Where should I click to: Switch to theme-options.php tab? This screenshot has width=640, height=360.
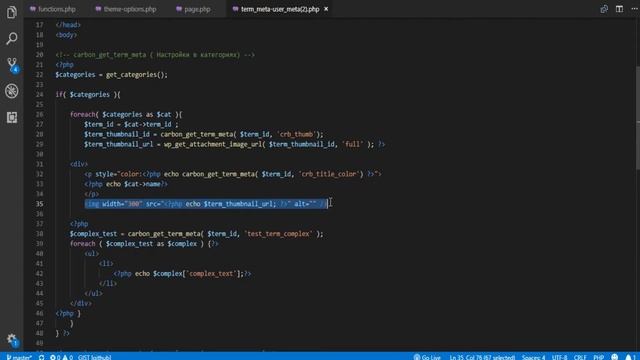[x=126, y=9]
